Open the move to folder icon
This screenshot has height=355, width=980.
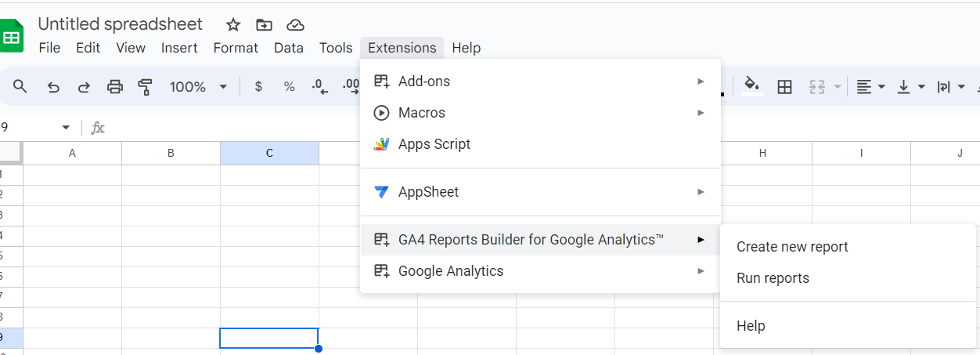(265, 25)
